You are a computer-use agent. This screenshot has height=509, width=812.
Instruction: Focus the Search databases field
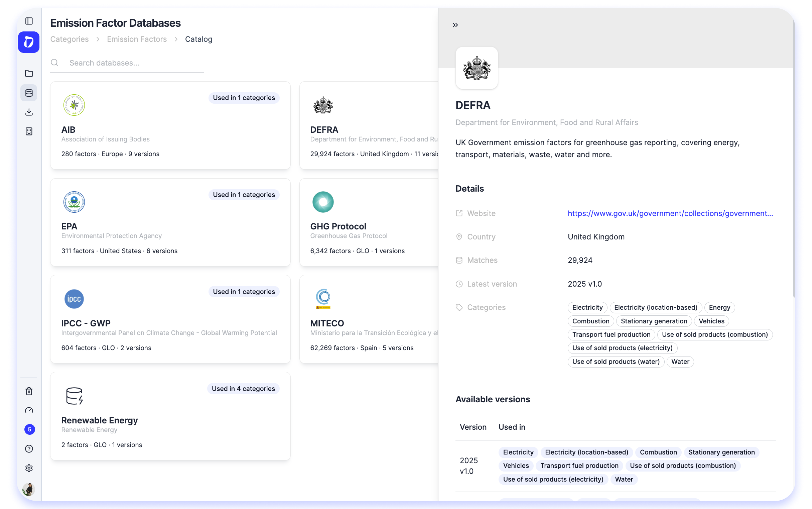coord(127,63)
